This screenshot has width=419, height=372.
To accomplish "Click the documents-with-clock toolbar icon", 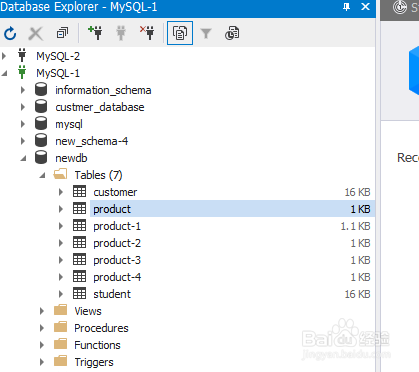I will pos(232,33).
